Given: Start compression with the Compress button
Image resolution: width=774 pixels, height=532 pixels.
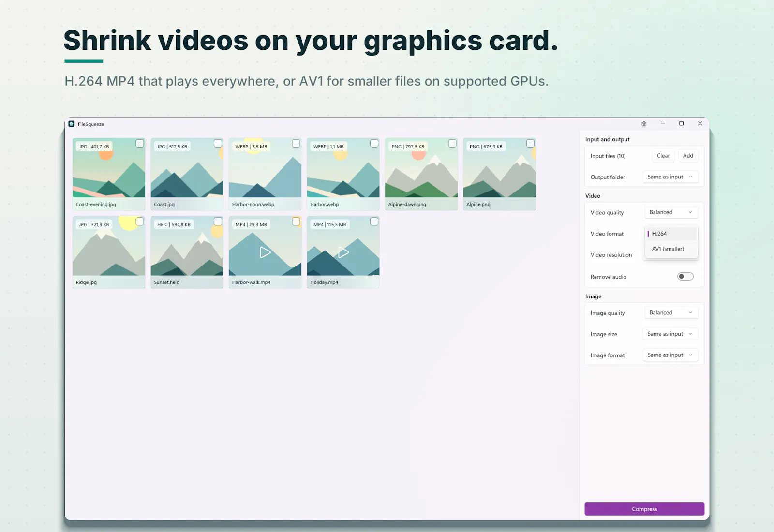Looking at the screenshot, I should pyautogui.click(x=644, y=509).
